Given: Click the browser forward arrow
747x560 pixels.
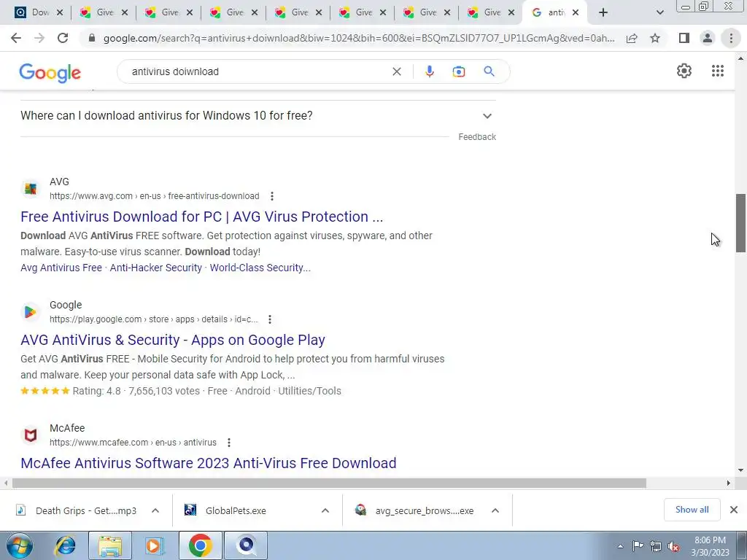Looking at the screenshot, I should [39, 38].
